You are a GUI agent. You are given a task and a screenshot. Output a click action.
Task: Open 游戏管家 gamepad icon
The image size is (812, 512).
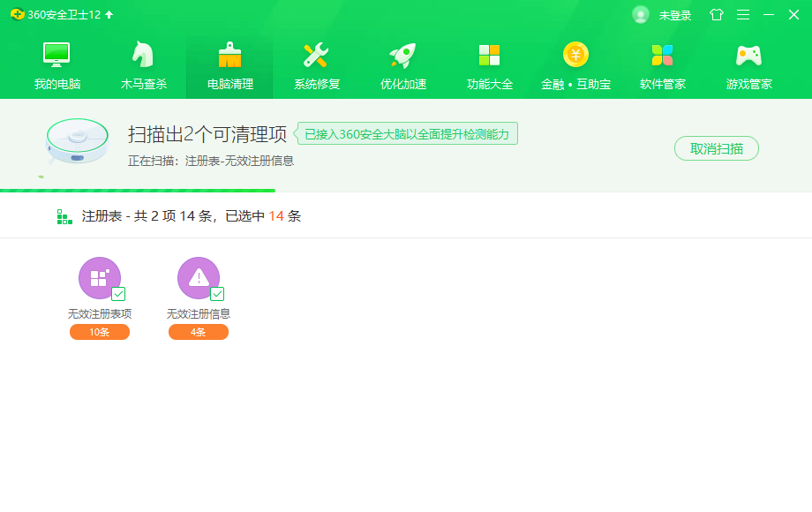pyautogui.click(x=748, y=55)
